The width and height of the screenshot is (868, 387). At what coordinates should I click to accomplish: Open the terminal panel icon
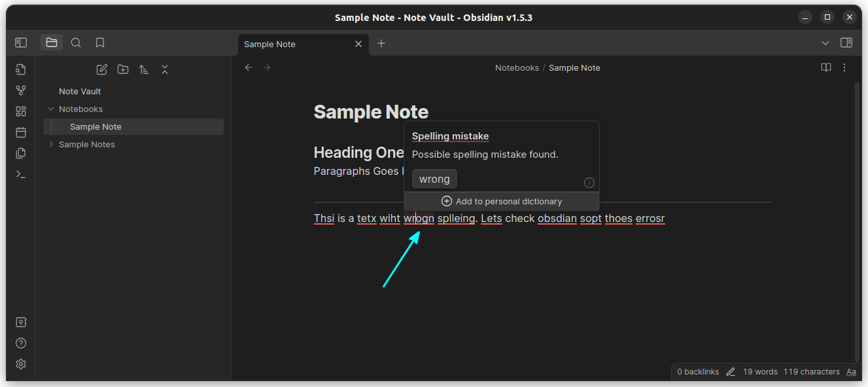(x=20, y=174)
